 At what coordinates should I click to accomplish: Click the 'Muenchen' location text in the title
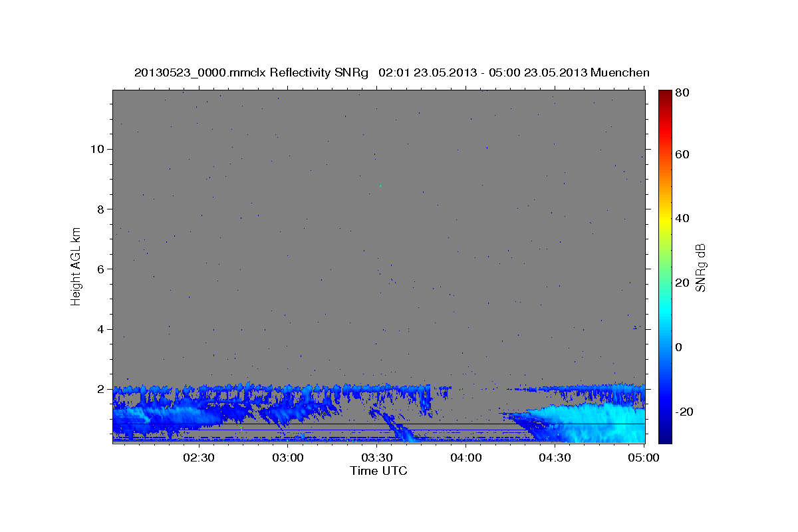pyautogui.click(x=620, y=72)
